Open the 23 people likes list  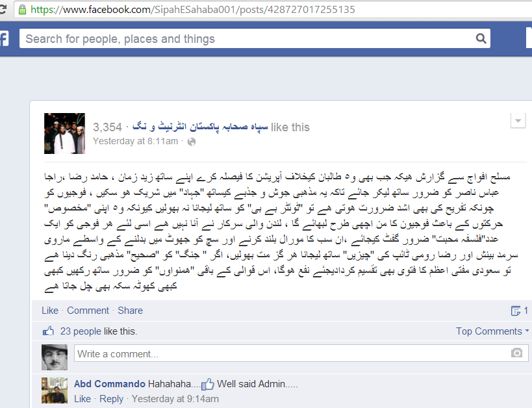pyautogui.click(x=81, y=331)
